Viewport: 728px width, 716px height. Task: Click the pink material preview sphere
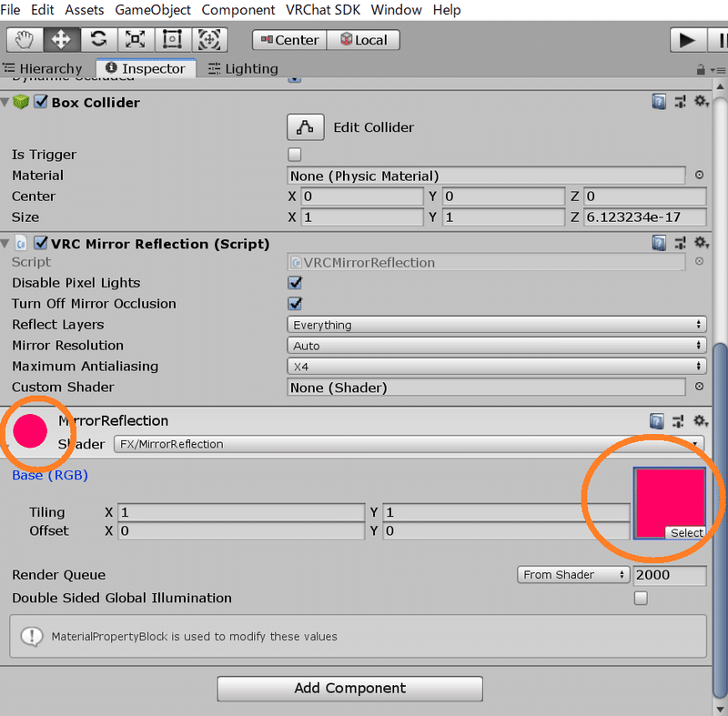pos(30,431)
